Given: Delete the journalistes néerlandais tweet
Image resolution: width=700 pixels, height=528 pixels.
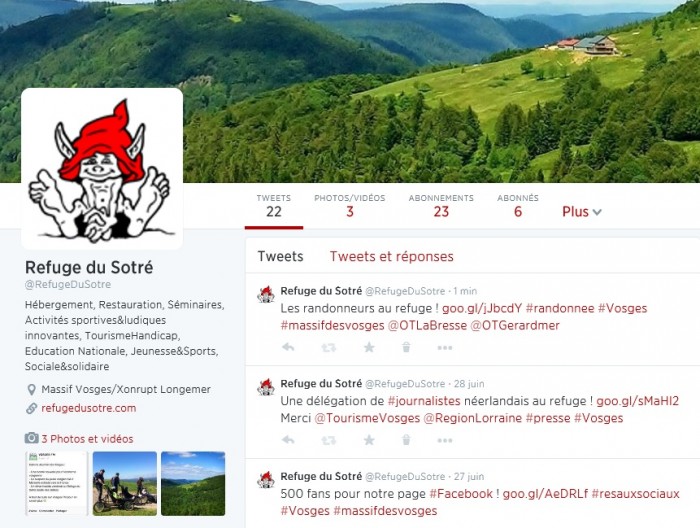Looking at the screenshot, I should [x=406, y=440].
